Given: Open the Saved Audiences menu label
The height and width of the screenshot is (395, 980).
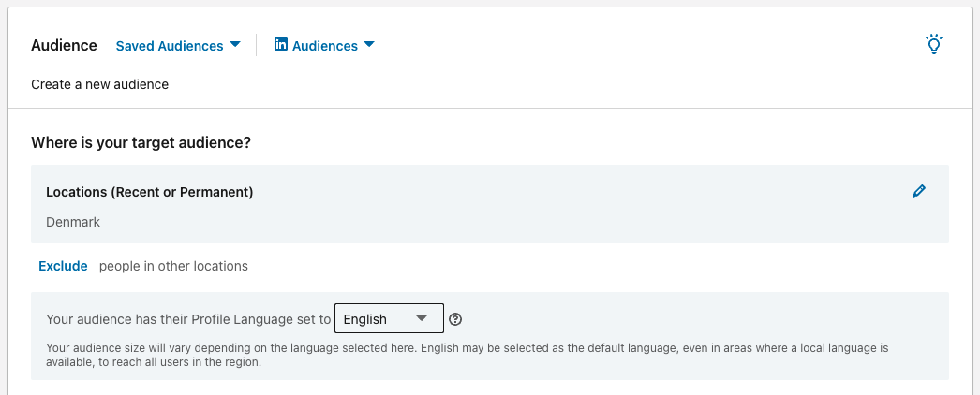Looking at the screenshot, I should (170, 46).
